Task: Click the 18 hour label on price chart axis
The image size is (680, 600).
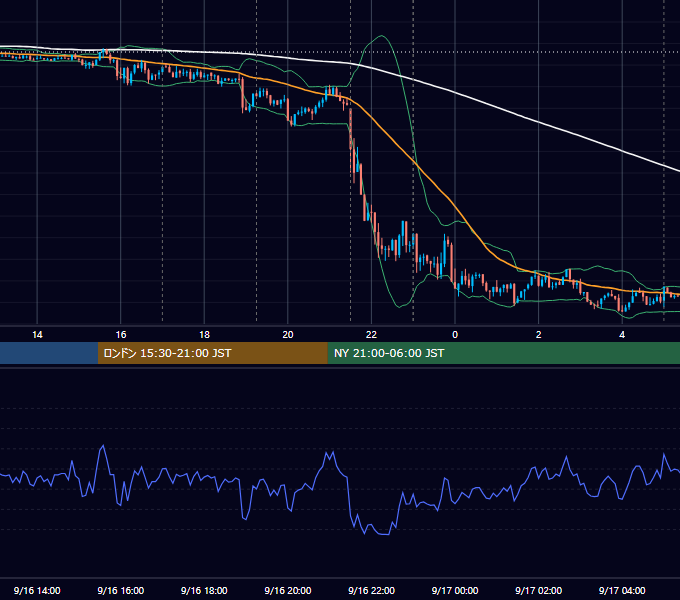Action: click(x=204, y=335)
